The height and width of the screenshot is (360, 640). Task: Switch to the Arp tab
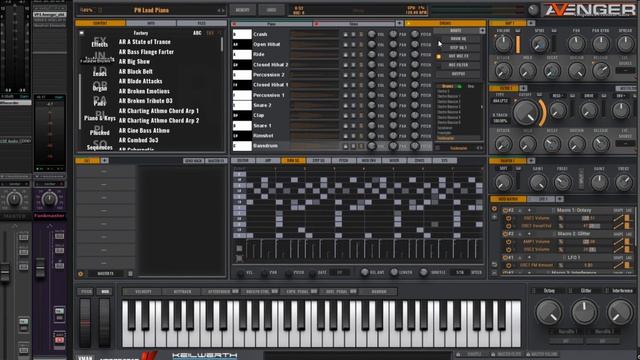tap(268, 161)
